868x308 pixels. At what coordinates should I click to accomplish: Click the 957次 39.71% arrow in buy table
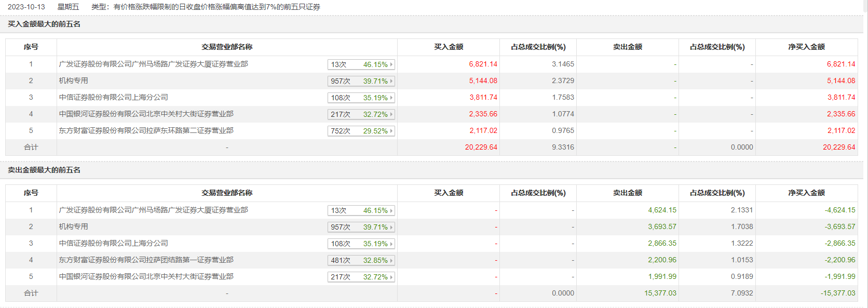[x=391, y=81]
